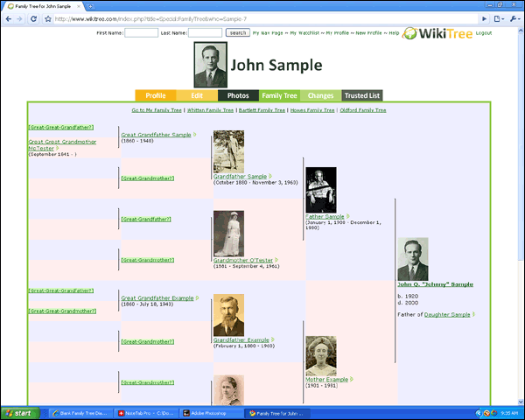
Task: Select the Changes tab
Action: click(x=320, y=95)
